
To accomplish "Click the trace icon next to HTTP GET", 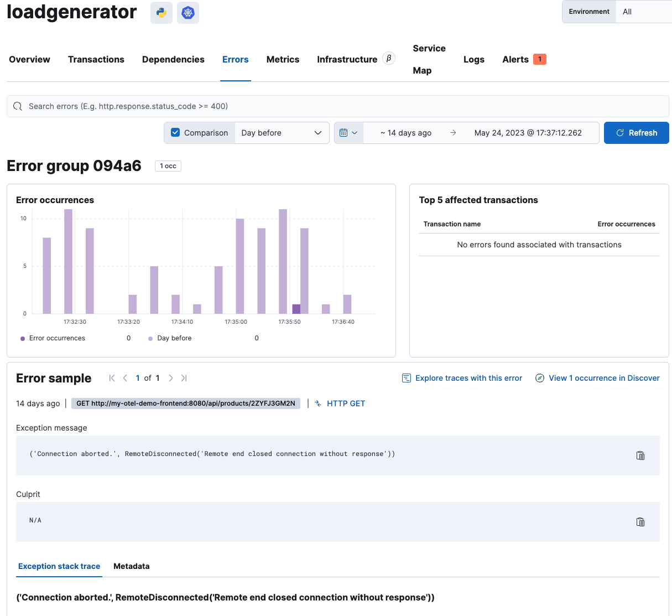I will (317, 403).
